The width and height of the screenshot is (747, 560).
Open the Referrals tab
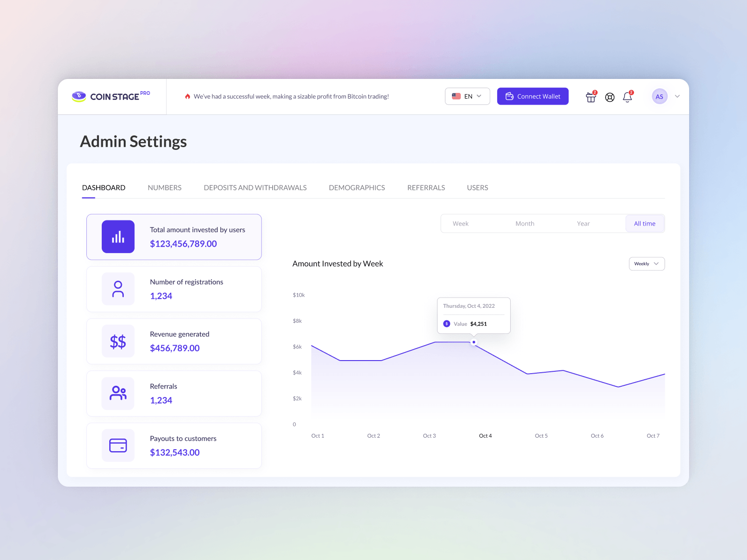(426, 188)
